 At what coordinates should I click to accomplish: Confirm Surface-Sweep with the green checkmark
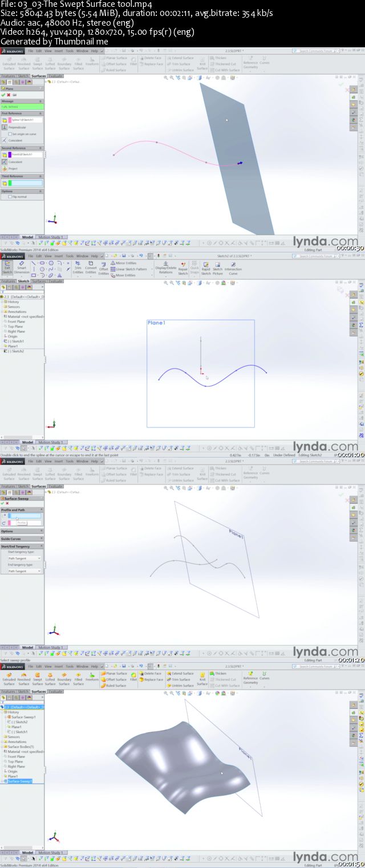[x=3, y=503]
